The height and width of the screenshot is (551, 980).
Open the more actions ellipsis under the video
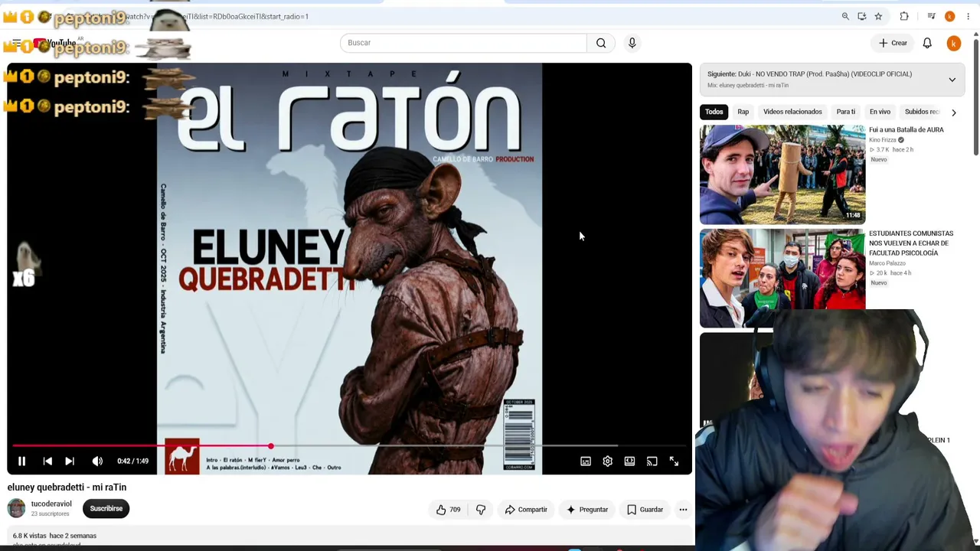pyautogui.click(x=683, y=510)
